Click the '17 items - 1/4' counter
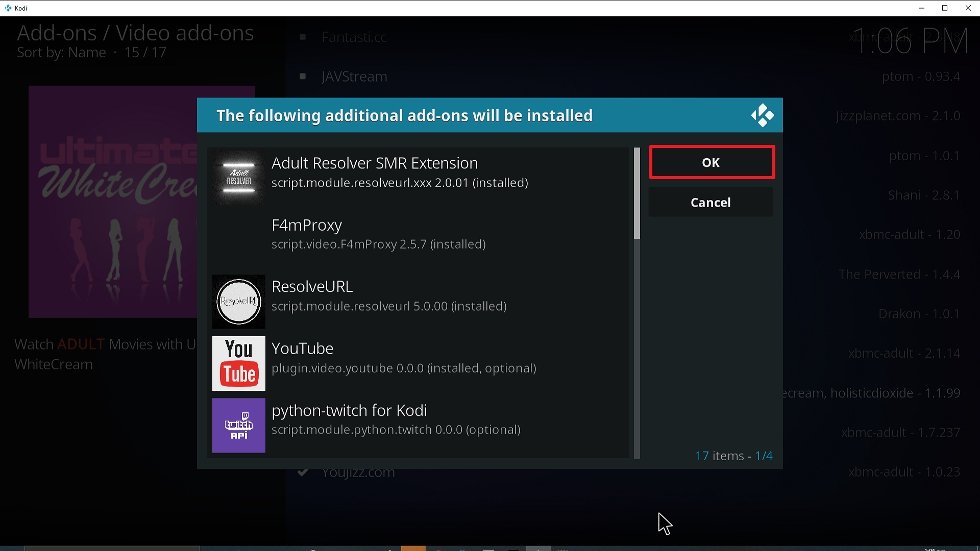This screenshot has width=980, height=551. 734,456
